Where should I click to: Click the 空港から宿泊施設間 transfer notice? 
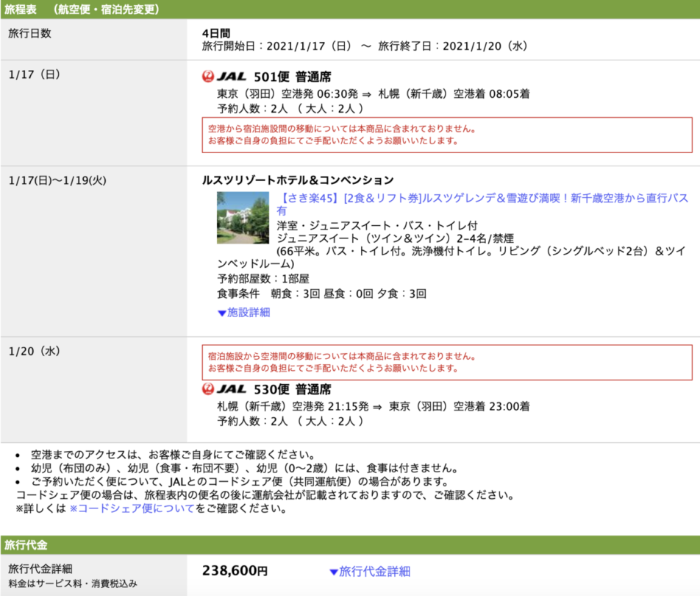[447, 135]
